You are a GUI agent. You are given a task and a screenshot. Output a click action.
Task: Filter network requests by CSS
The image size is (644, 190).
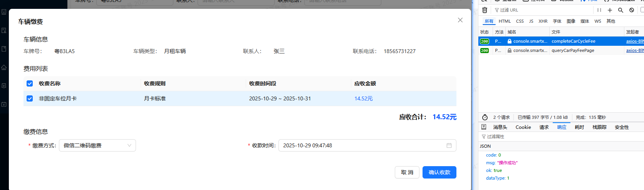tap(520, 21)
